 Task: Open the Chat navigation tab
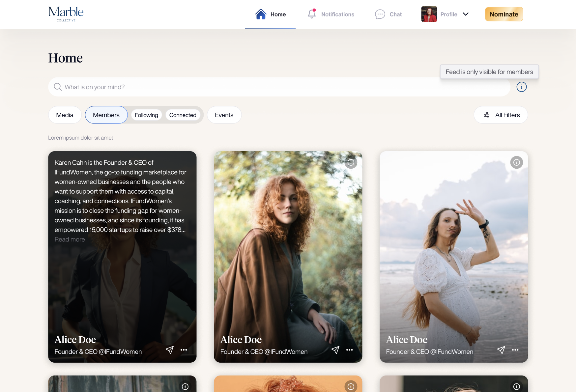point(389,14)
